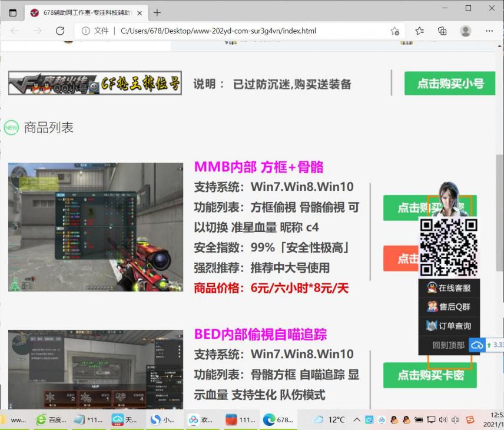Click the green 点击购买小号 purchase button
Image resolution: width=504 pixels, height=430 pixels.
[x=449, y=83]
